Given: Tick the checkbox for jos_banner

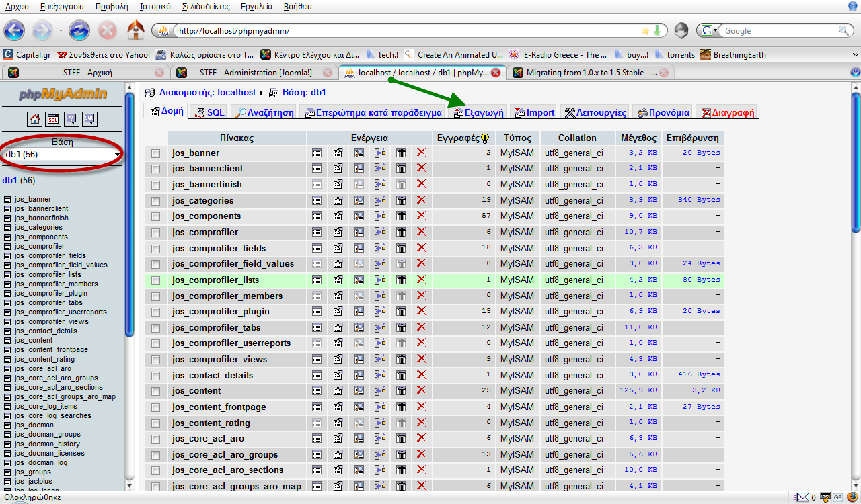Looking at the screenshot, I should [156, 153].
